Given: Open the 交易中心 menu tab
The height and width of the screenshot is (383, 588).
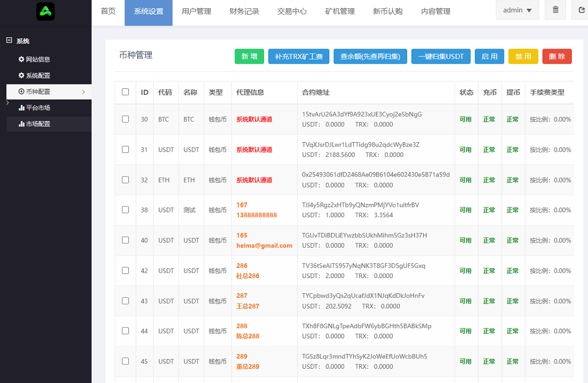Looking at the screenshot, I should (x=292, y=11).
